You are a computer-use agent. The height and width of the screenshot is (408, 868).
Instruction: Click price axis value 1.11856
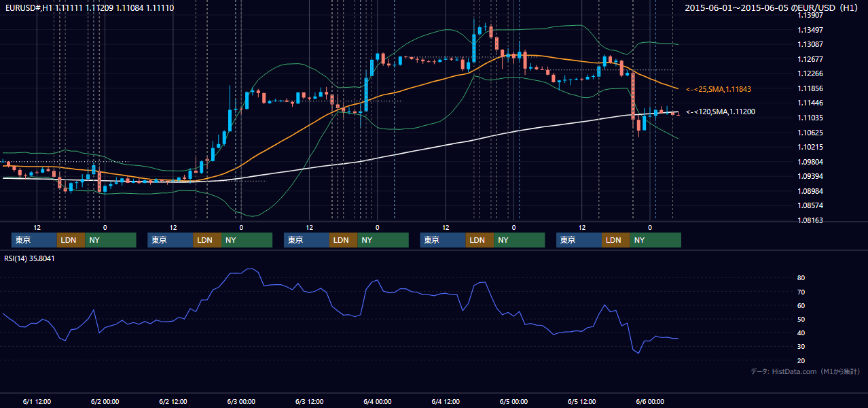pyautogui.click(x=810, y=88)
